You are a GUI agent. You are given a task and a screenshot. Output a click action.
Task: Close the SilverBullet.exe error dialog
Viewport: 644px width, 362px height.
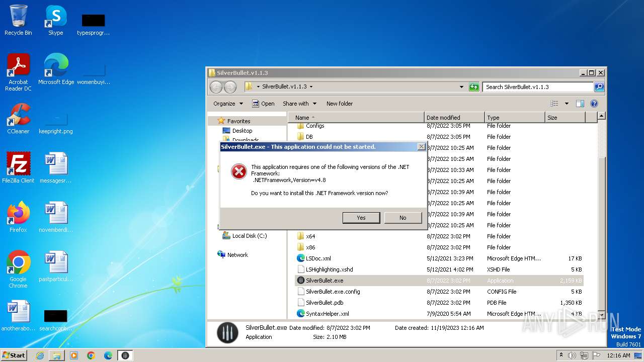422,147
